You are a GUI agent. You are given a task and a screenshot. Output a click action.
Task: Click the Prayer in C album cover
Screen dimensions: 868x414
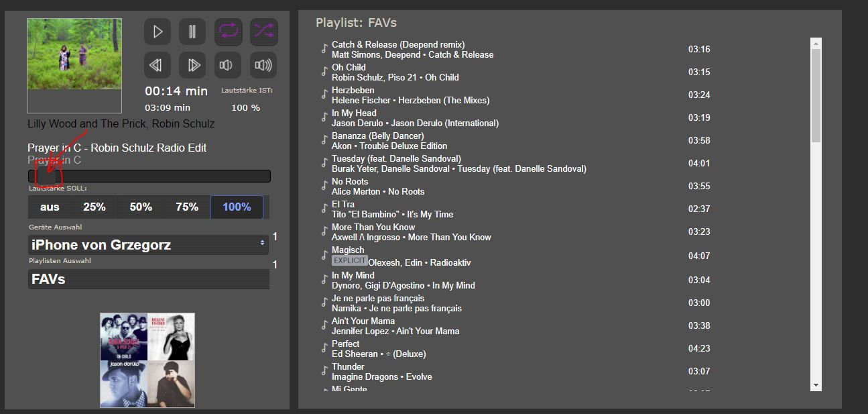coord(74,65)
